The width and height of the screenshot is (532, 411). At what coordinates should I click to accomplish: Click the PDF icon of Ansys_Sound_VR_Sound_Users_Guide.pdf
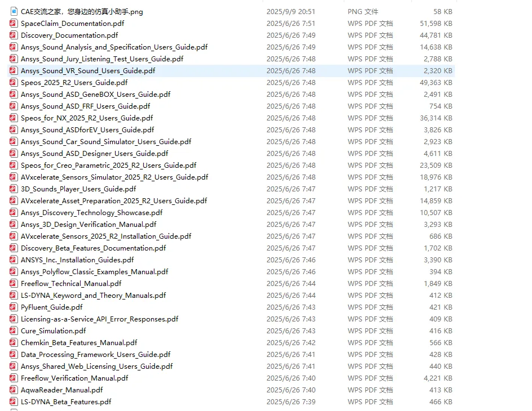tap(14, 71)
